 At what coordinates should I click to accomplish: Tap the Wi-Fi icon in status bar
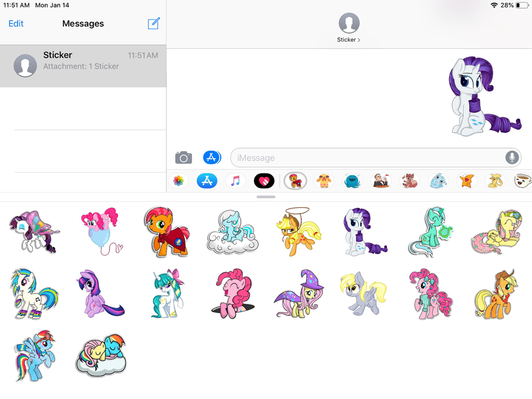[x=494, y=5]
